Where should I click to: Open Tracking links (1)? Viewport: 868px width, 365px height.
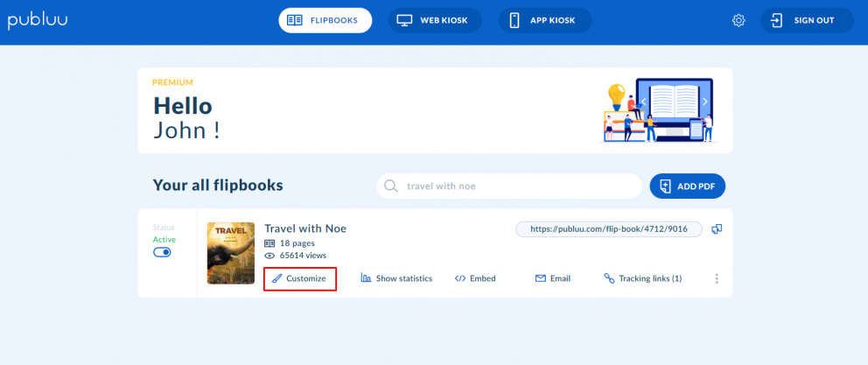tap(642, 278)
